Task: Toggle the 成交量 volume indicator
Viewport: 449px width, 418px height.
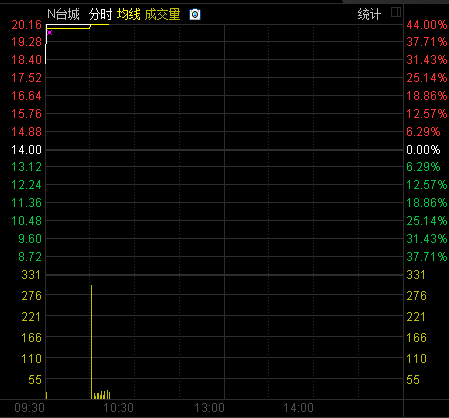Action: [163, 14]
